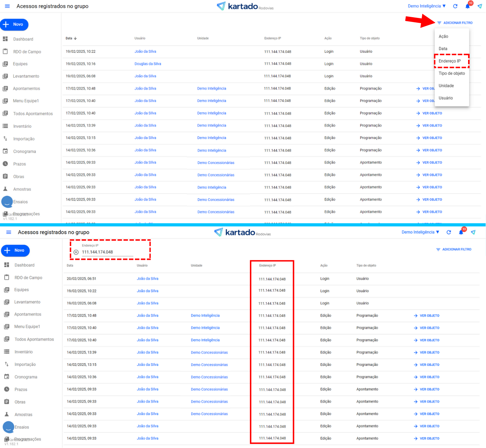Click the refresh icon in the lower screenshot header
Image resolution: width=486 pixels, height=448 pixels.
click(x=449, y=232)
